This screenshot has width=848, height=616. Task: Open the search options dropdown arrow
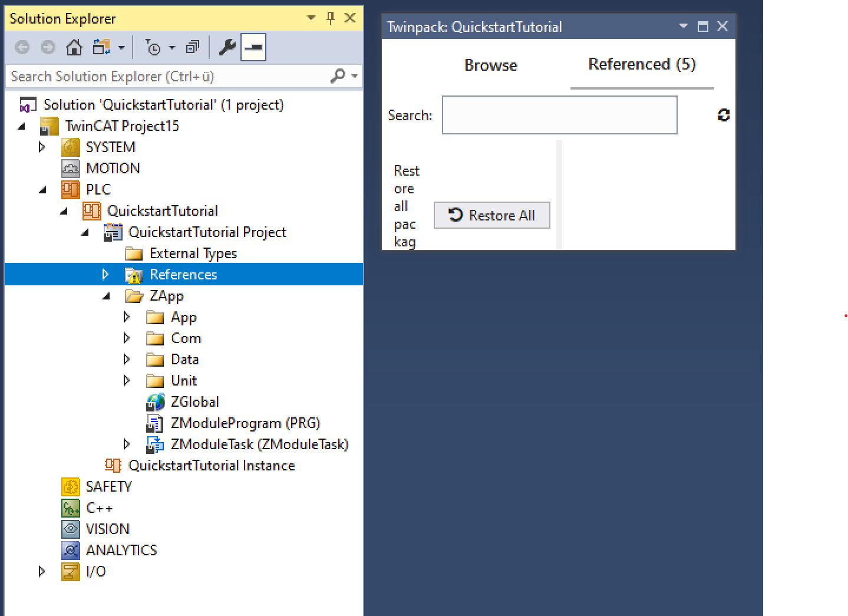(355, 76)
